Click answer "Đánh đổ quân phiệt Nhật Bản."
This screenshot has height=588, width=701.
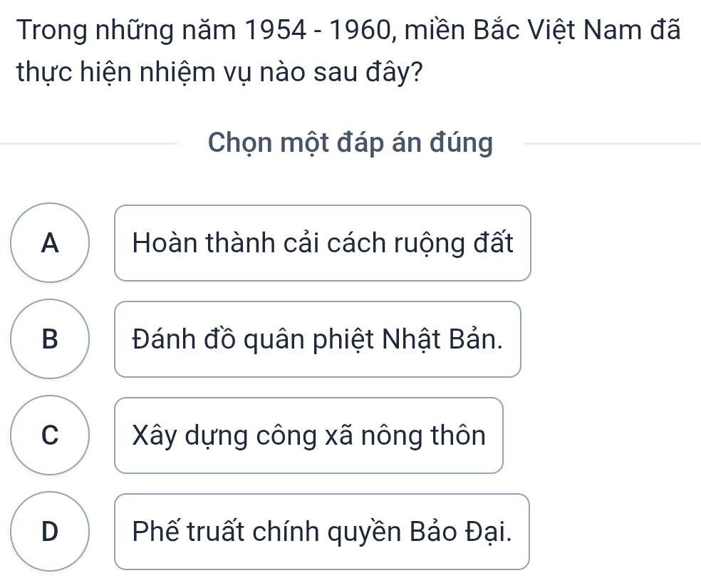coord(317,339)
